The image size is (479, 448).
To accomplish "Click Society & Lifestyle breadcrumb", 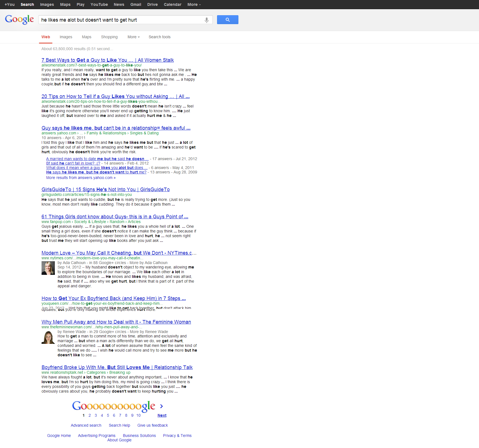I will coord(90,222).
